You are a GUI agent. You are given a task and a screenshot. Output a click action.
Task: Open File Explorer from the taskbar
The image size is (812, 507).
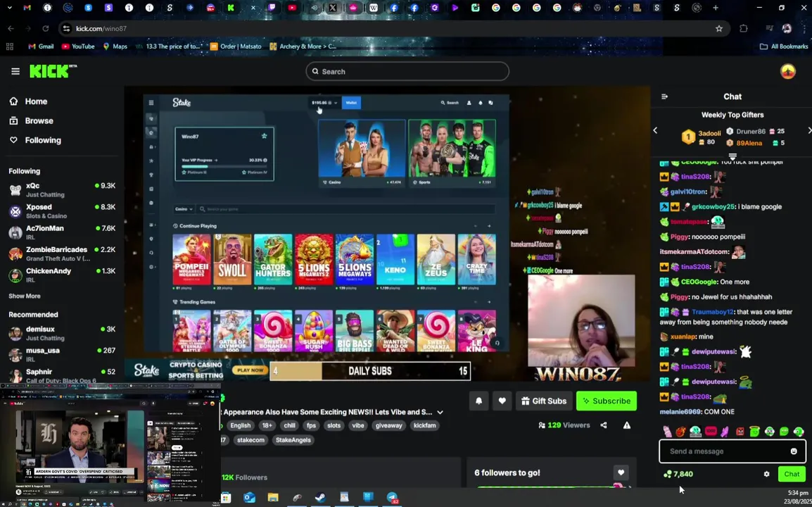(273, 498)
